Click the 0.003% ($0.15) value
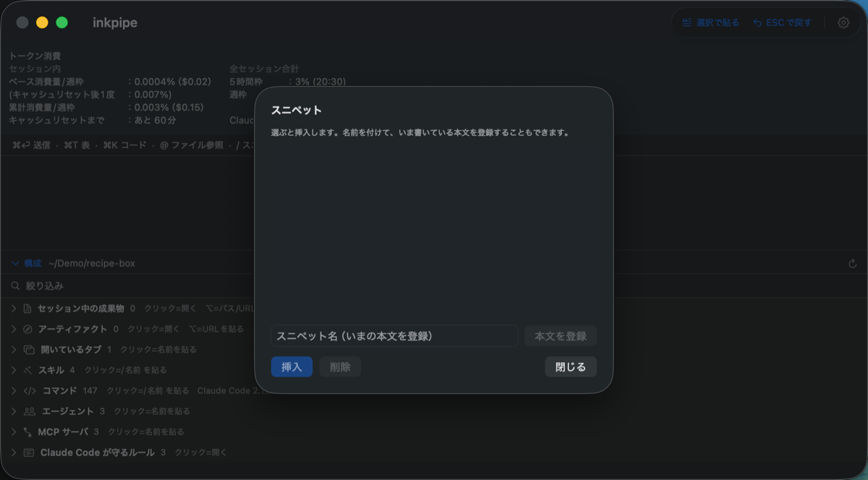This screenshot has width=868, height=480. click(169, 107)
